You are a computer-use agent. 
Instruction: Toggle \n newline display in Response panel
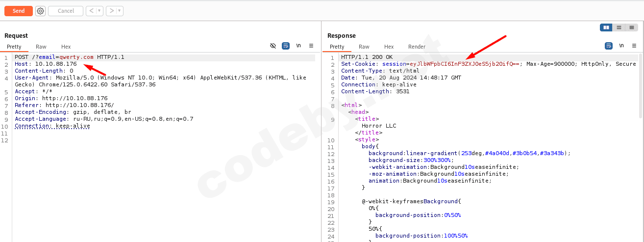pos(621,46)
